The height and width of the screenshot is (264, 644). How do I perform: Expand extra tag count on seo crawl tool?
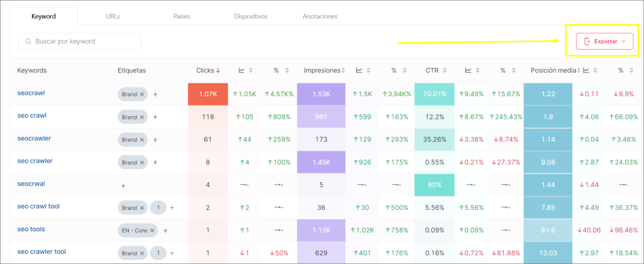(158, 207)
